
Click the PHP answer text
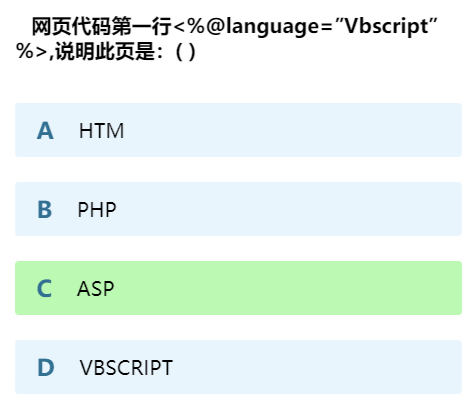[97, 210]
